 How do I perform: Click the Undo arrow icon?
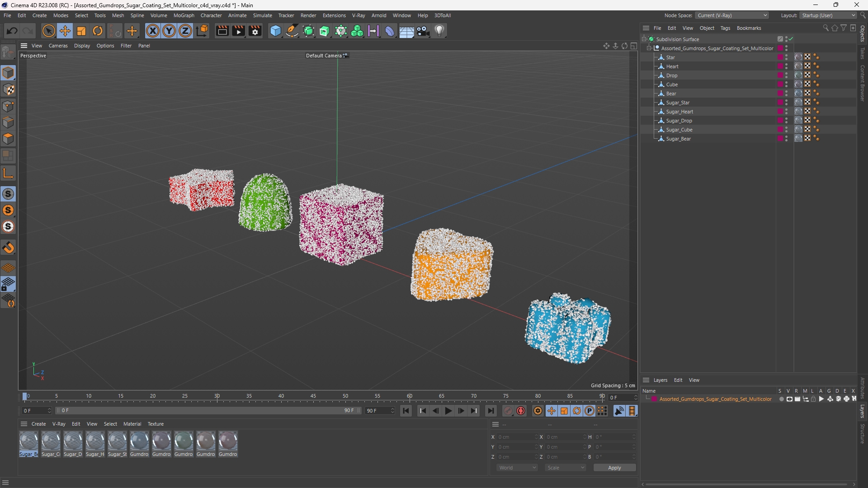(x=12, y=31)
